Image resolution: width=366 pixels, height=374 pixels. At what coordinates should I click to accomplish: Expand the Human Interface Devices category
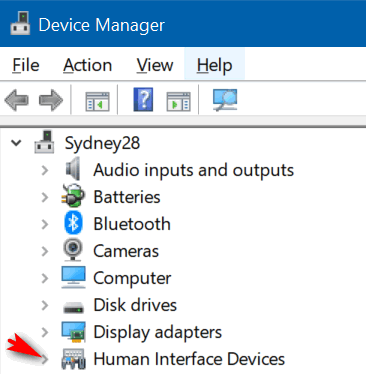click(45, 359)
